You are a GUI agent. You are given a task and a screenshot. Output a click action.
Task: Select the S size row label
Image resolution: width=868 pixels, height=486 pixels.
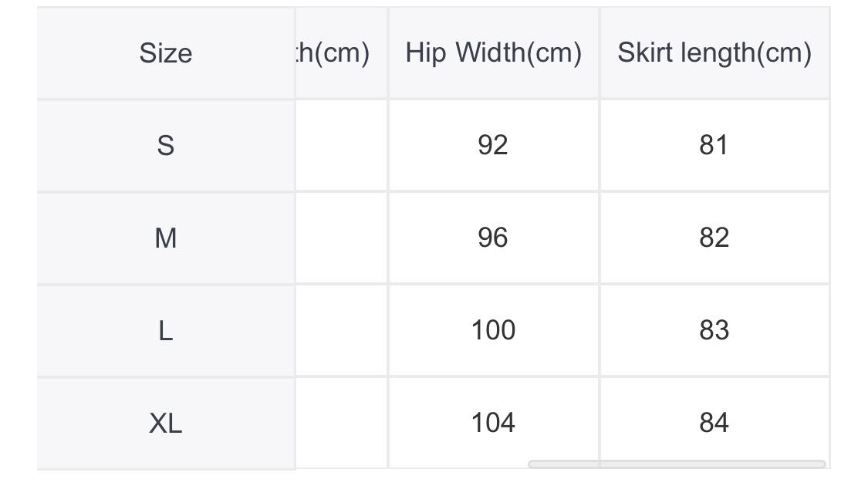[165, 145]
